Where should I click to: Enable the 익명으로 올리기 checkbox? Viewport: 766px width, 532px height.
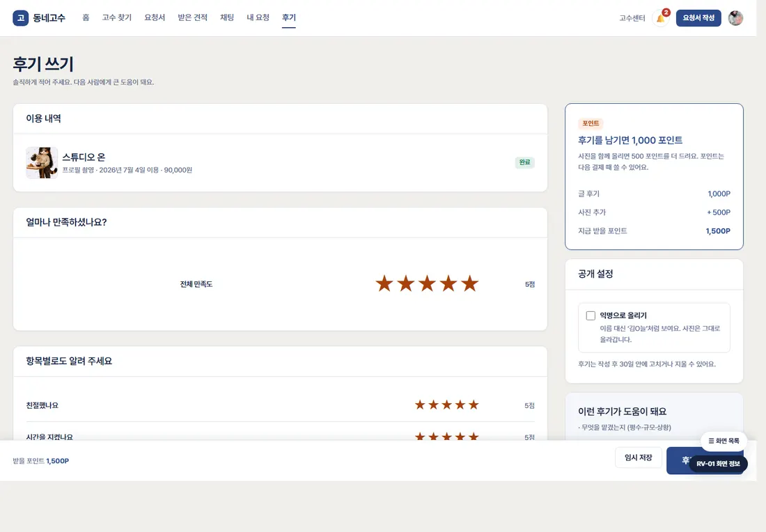(x=591, y=315)
